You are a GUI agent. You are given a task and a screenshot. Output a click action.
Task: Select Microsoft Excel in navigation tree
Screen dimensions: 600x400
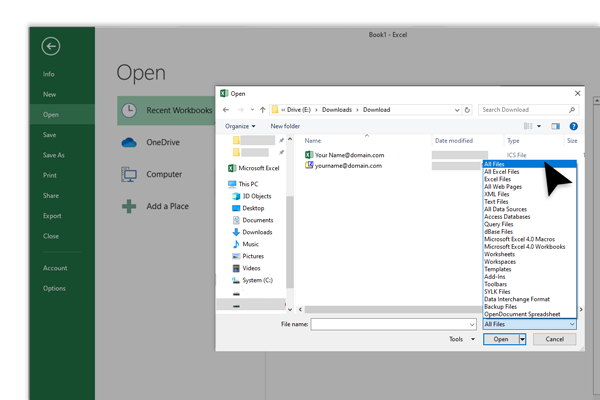[x=254, y=168]
